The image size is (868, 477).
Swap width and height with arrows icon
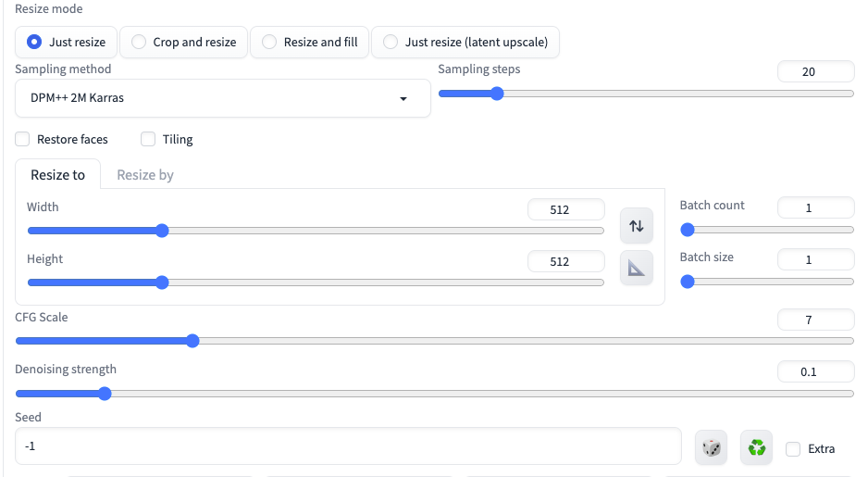[636, 226]
